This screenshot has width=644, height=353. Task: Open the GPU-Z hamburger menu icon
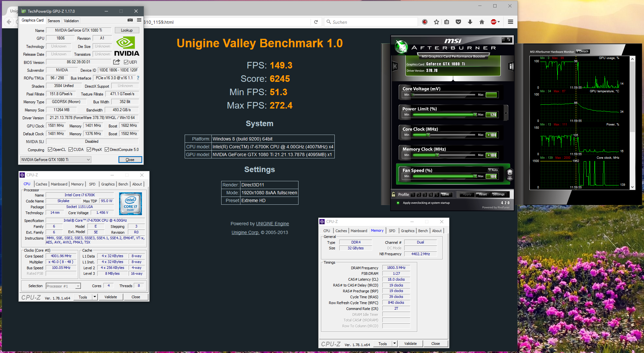click(x=139, y=20)
